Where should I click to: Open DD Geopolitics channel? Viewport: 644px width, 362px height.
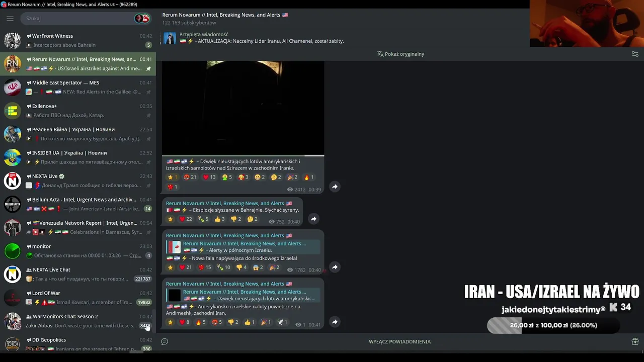pyautogui.click(x=78, y=344)
